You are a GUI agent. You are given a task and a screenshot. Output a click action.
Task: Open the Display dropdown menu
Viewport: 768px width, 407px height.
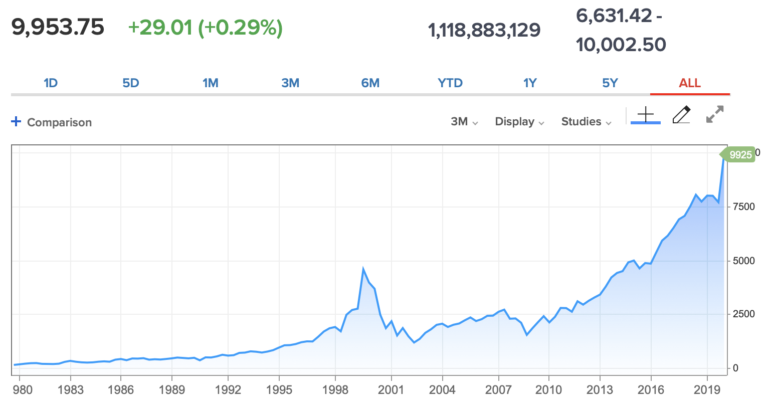click(x=519, y=122)
